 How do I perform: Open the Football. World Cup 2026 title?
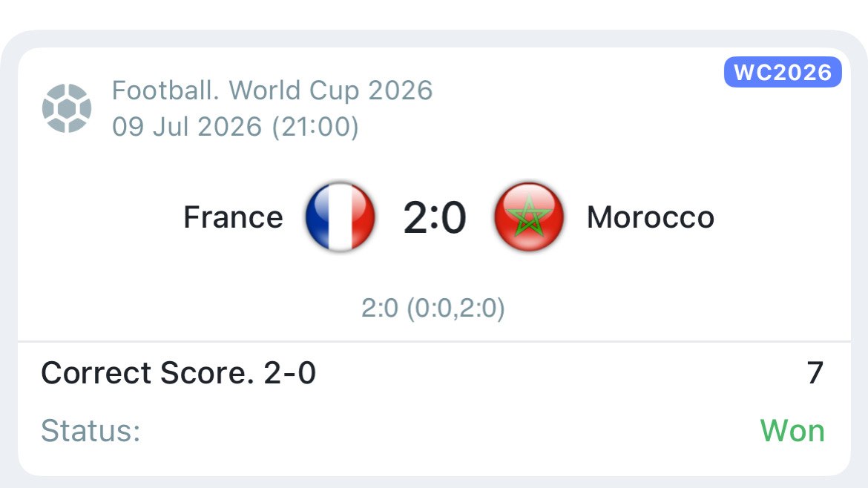(272, 90)
